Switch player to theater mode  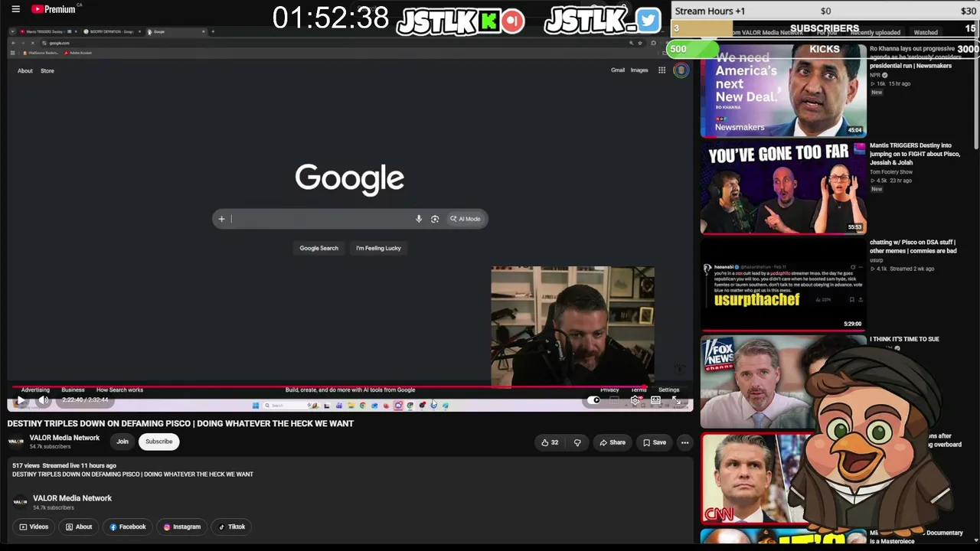656,400
